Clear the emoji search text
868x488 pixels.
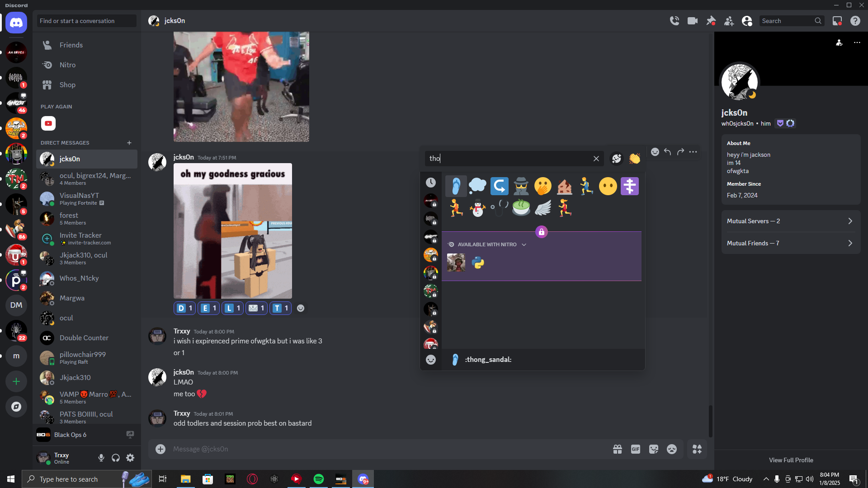click(596, 159)
